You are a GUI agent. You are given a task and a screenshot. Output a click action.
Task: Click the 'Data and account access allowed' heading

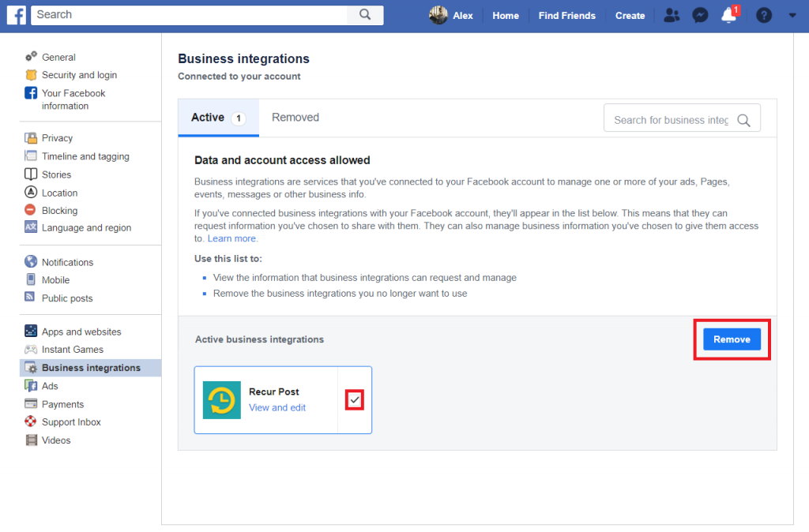(282, 160)
